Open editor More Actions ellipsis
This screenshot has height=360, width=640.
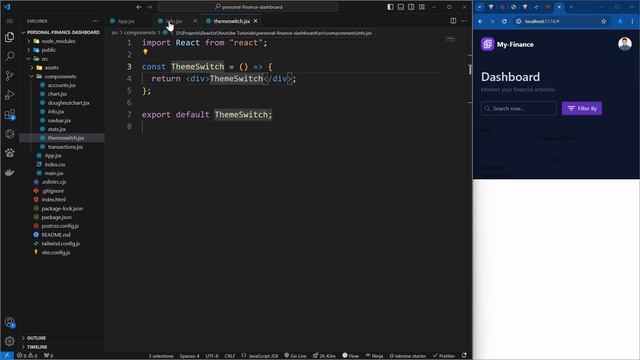coord(464,21)
